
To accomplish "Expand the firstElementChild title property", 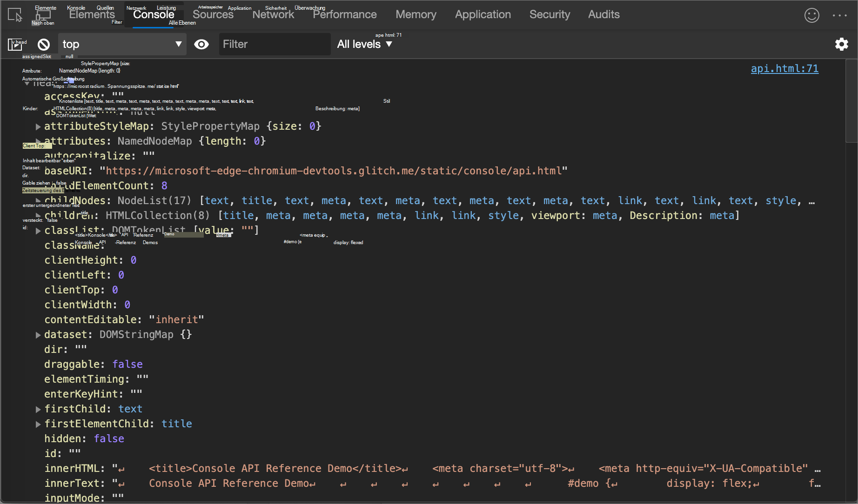I will (38, 424).
